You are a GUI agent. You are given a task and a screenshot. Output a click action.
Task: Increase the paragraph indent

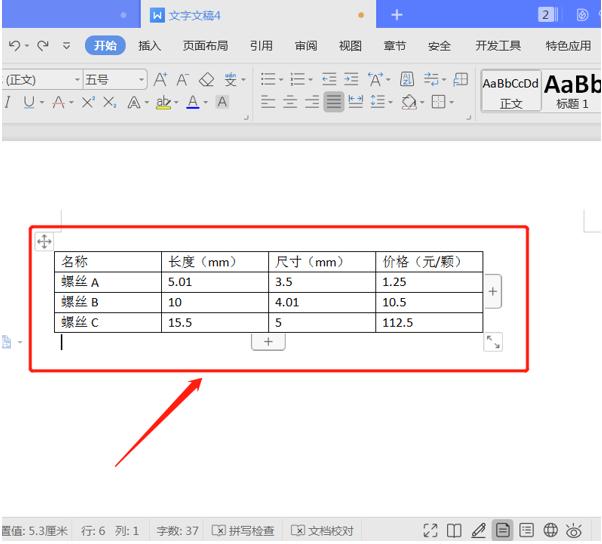(x=351, y=79)
